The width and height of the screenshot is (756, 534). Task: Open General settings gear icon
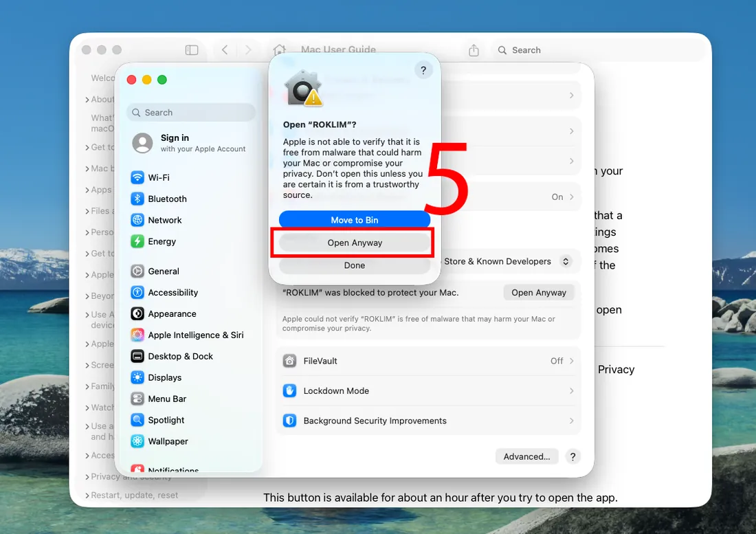(x=137, y=271)
